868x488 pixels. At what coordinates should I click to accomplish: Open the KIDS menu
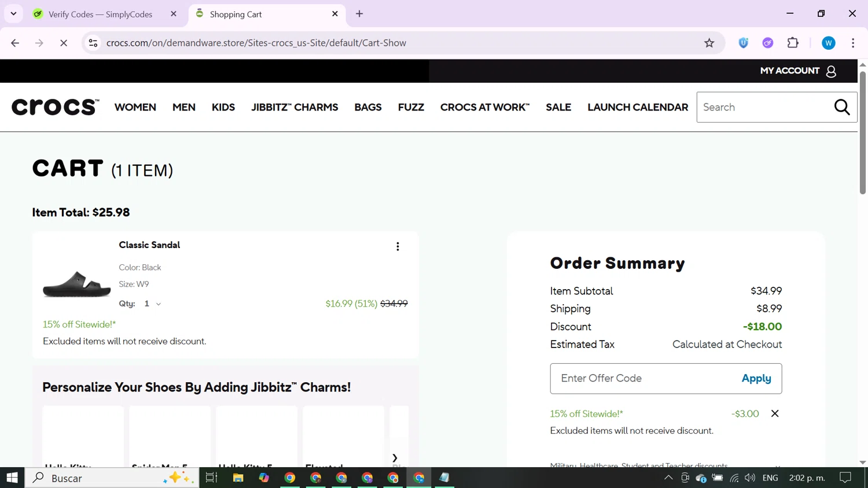coord(223,107)
